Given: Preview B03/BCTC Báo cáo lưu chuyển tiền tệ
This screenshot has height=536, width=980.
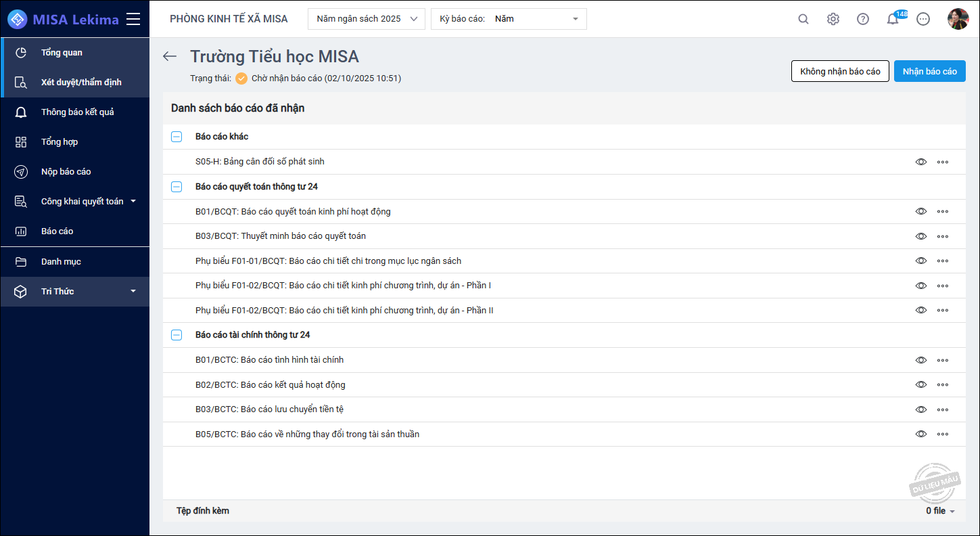Looking at the screenshot, I should [x=920, y=409].
